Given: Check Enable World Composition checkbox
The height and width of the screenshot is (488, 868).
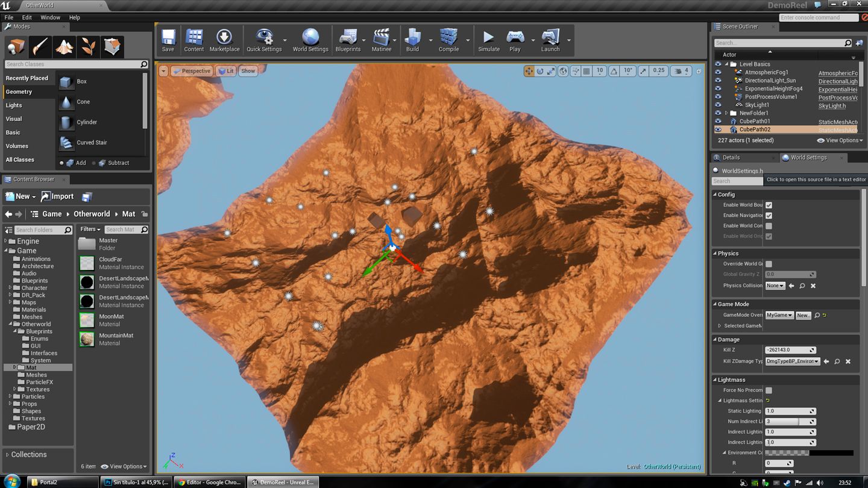Looking at the screenshot, I should (x=769, y=226).
